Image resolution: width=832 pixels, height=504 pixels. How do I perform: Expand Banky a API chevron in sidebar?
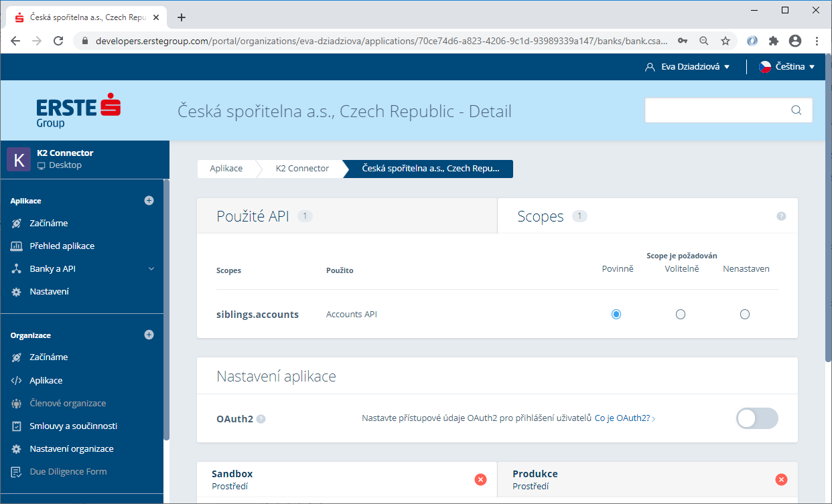151,268
